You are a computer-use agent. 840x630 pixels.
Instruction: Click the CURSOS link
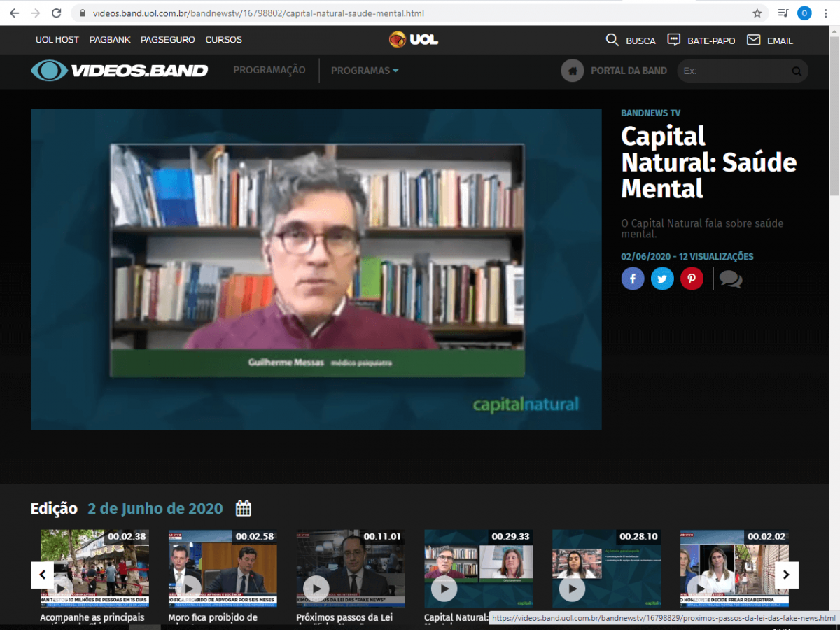tap(224, 40)
